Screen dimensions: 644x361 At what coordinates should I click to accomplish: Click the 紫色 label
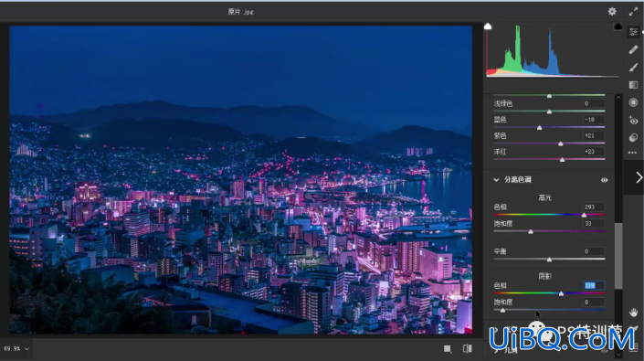click(500, 136)
